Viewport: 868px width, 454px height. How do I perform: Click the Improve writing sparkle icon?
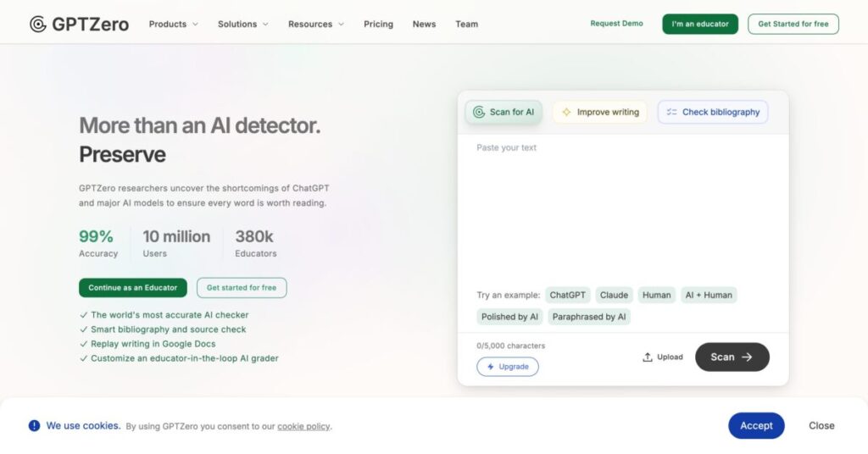point(566,113)
